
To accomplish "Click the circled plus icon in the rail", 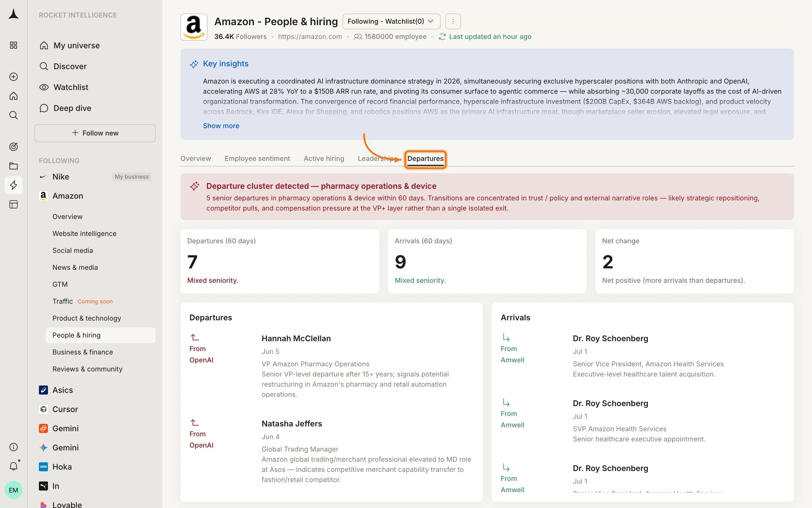I will [14, 77].
